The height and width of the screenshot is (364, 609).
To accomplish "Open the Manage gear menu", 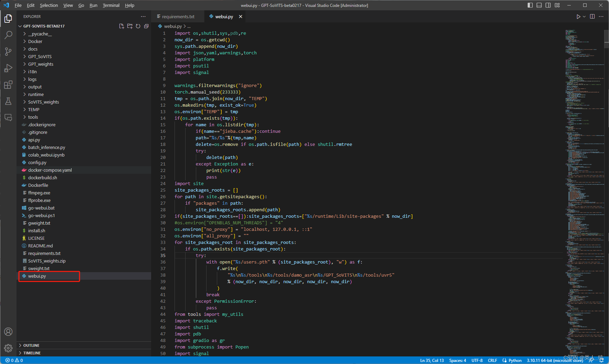I will [x=8, y=348].
